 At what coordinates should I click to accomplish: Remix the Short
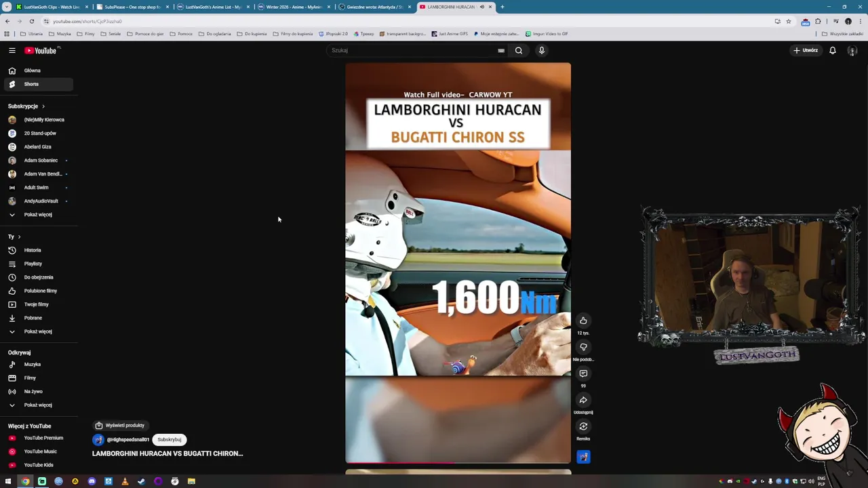(583, 426)
